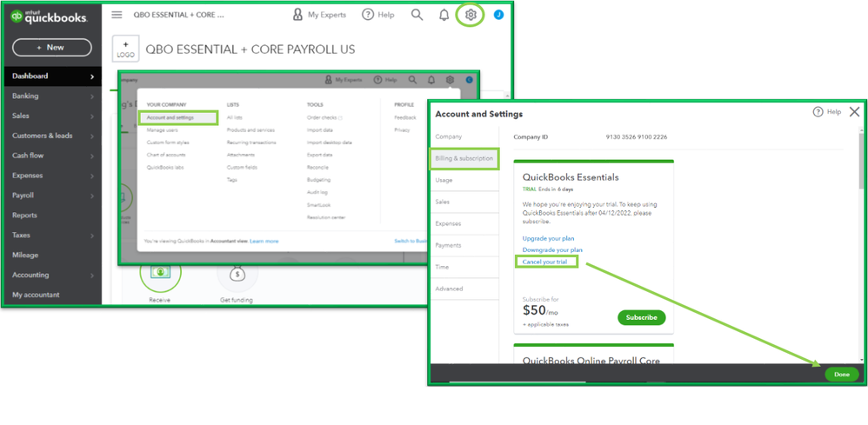Open the J user profile avatar
This screenshot has height=425, width=868.
point(498,15)
